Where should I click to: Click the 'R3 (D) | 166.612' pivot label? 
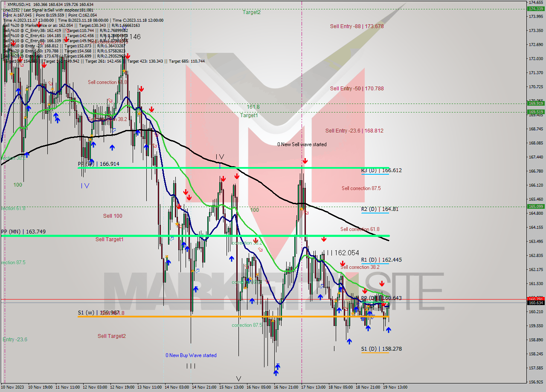click(381, 170)
